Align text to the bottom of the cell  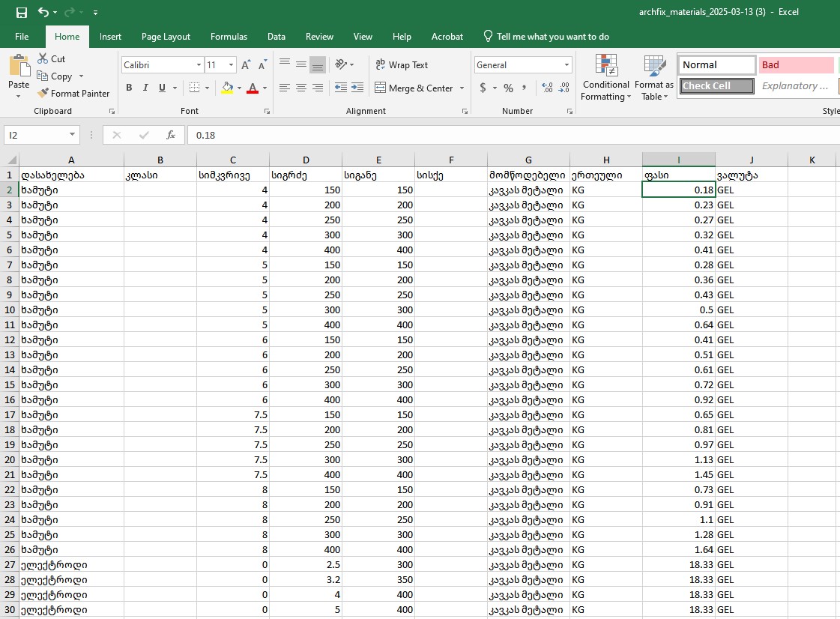[318, 64]
